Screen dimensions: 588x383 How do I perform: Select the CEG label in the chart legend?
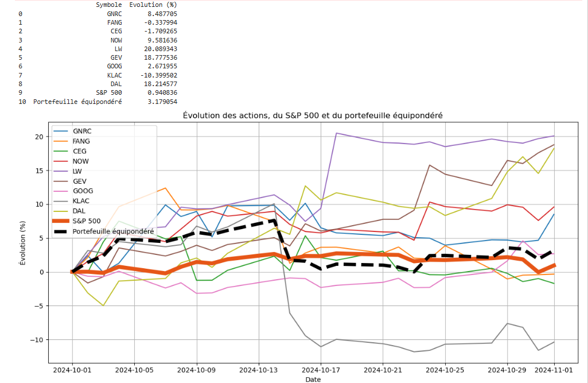80,152
